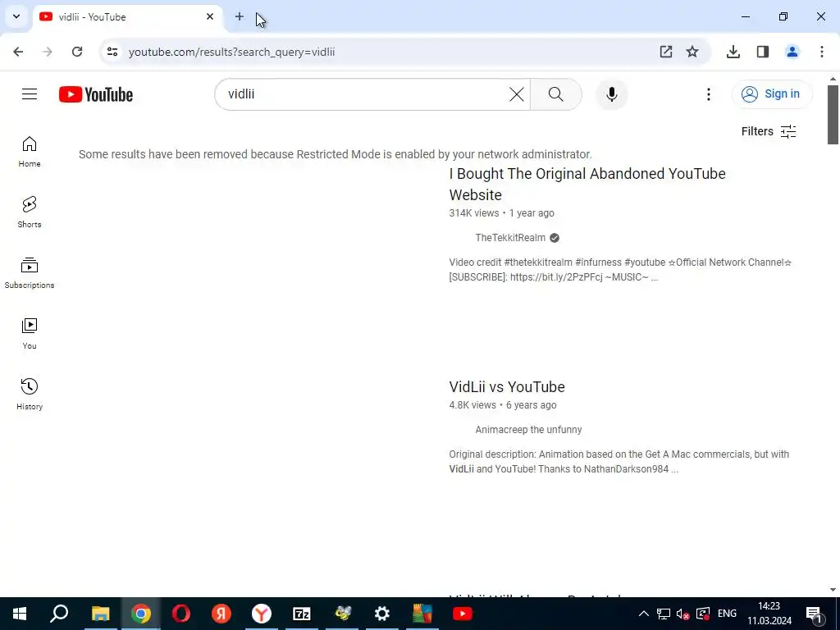Bookmark this page with star icon

692,52
